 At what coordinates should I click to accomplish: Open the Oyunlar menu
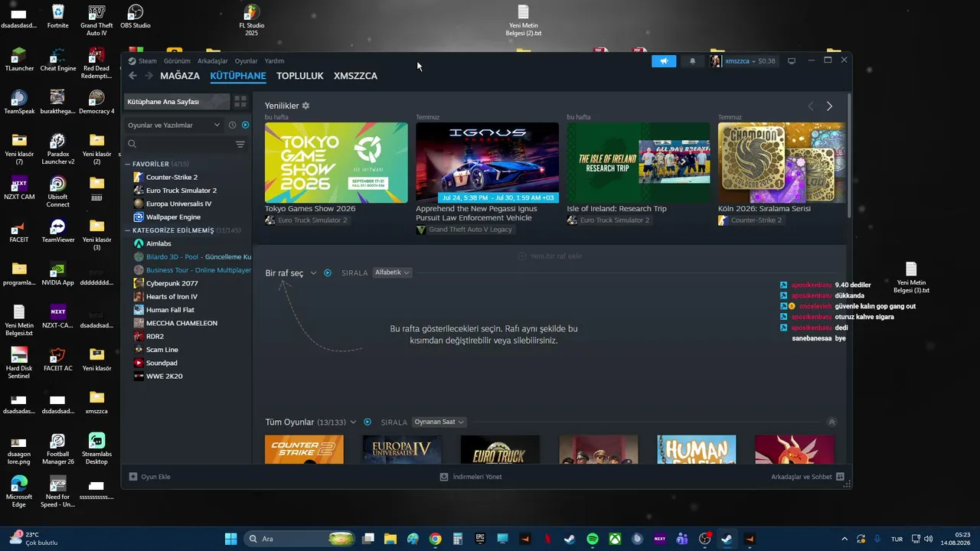tap(247, 61)
